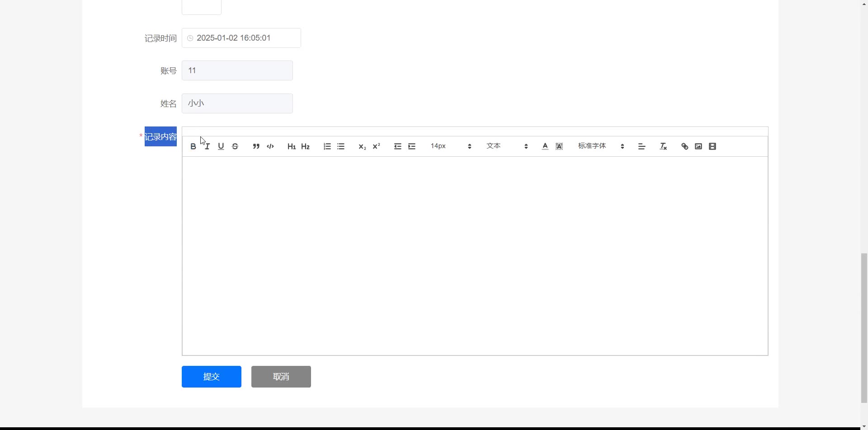Click the 取消 cancel button
This screenshot has width=868, height=430.
281,377
